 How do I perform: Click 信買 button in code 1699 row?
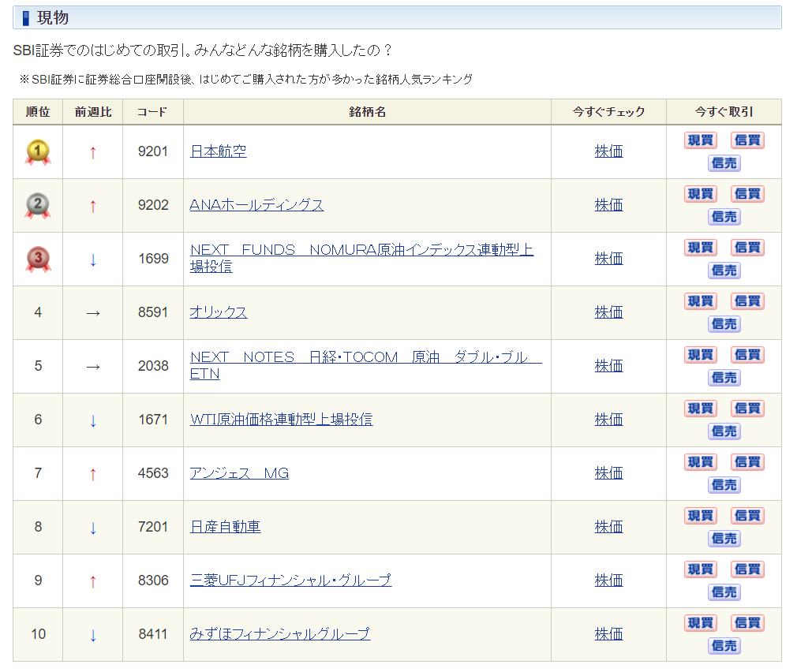click(x=747, y=248)
